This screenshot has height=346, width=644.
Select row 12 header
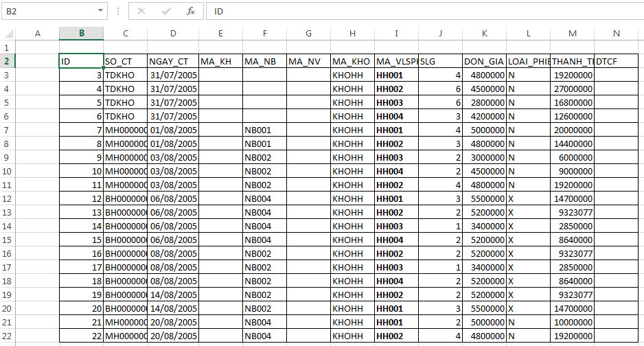coord(8,198)
